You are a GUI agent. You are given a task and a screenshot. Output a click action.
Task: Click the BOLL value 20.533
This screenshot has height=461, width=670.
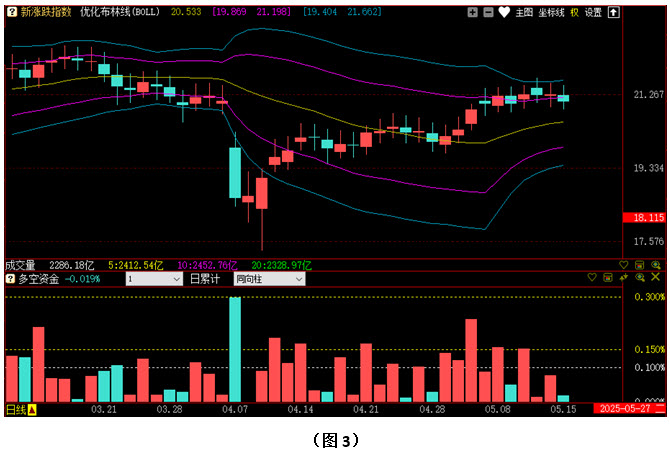coord(186,12)
